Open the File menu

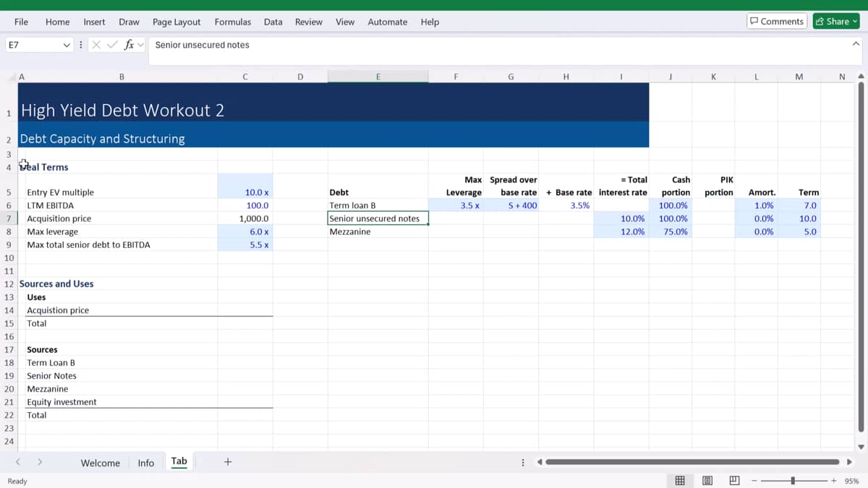click(21, 22)
